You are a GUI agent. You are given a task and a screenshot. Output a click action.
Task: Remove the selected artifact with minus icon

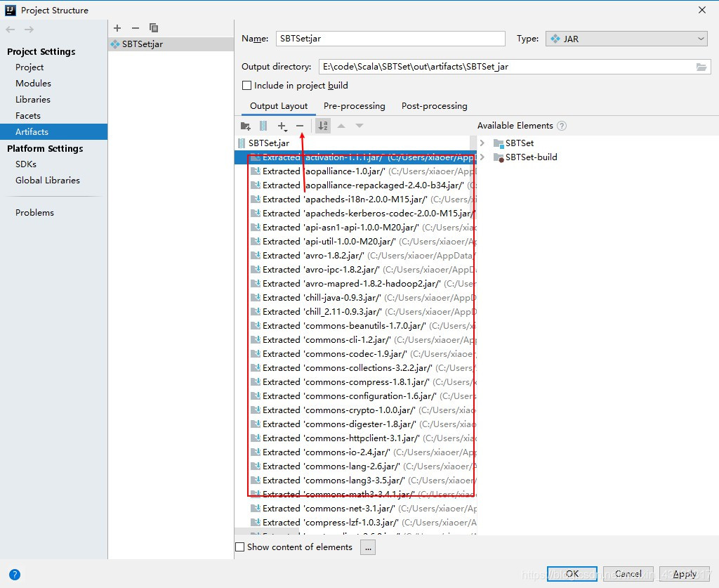coord(136,28)
